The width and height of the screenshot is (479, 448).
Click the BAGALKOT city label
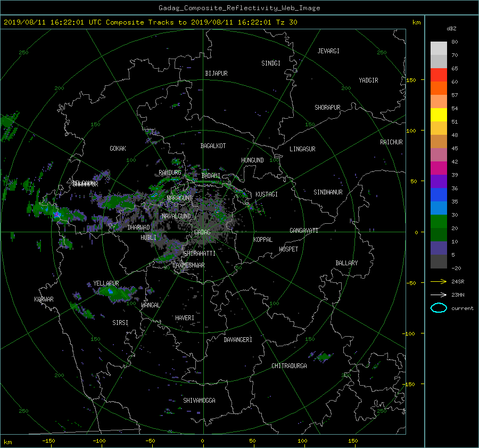tap(213, 146)
